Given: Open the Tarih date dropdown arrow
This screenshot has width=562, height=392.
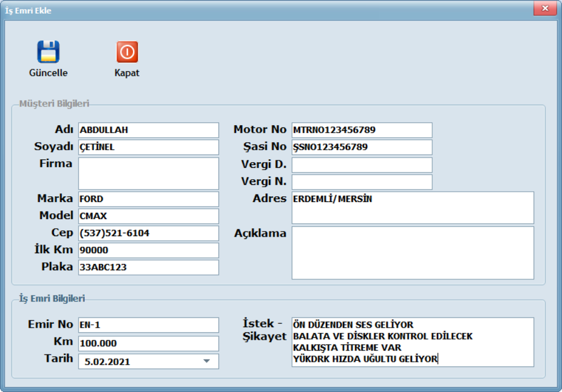Looking at the screenshot, I should (x=206, y=361).
